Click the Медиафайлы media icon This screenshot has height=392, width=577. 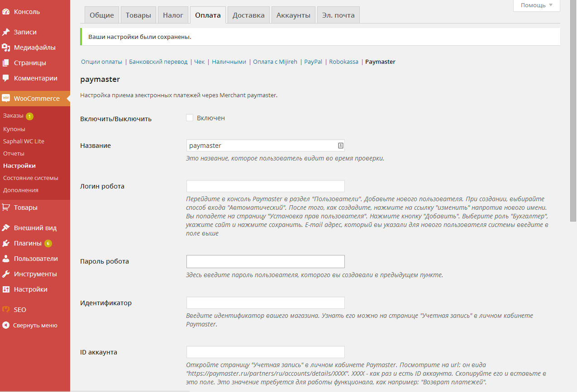click(6, 47)
